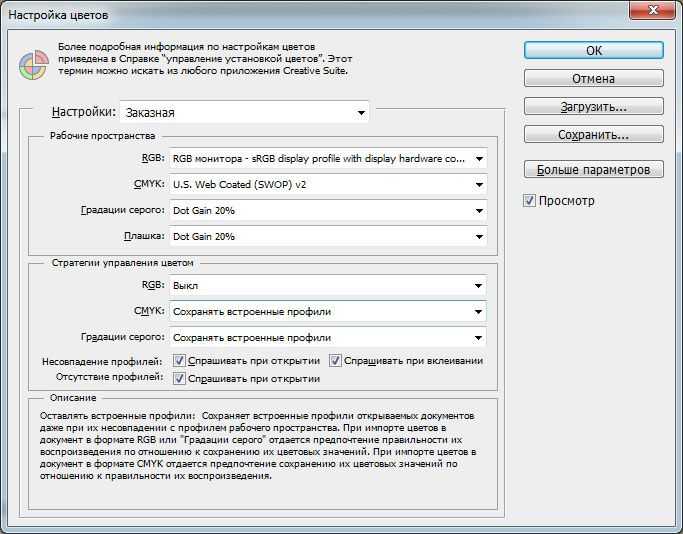This screenshot has width=683, height=534.
Task: Toggle Спрашивать при вклеивании checkbox
Action: tap(335, 361)
